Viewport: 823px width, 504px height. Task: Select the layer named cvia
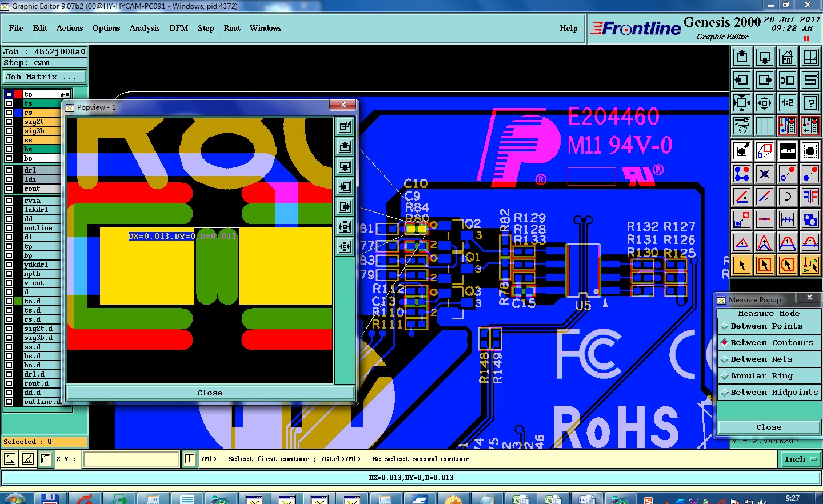(42, 201)
